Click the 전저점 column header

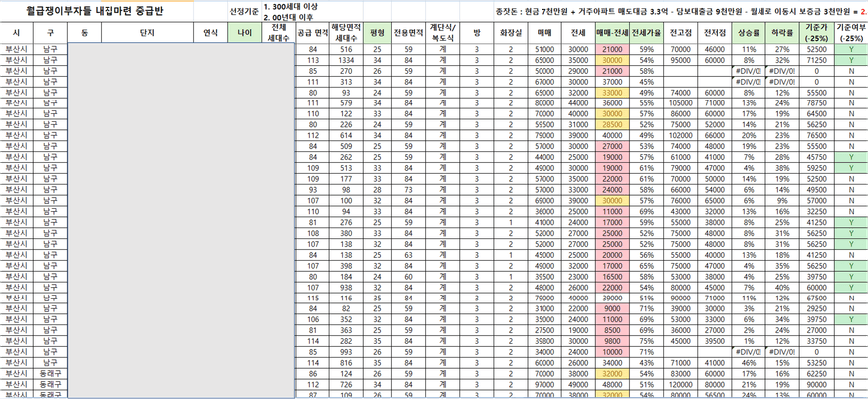tap(714, 33)
